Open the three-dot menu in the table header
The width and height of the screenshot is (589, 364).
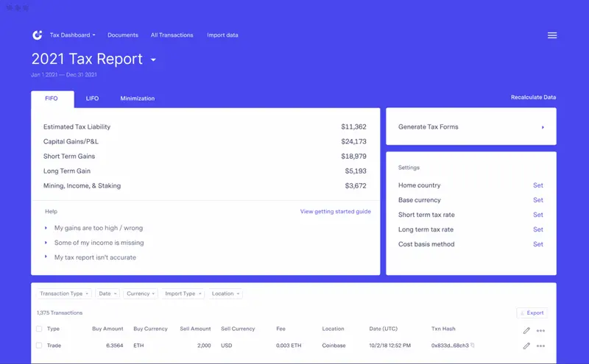[541, 331]
